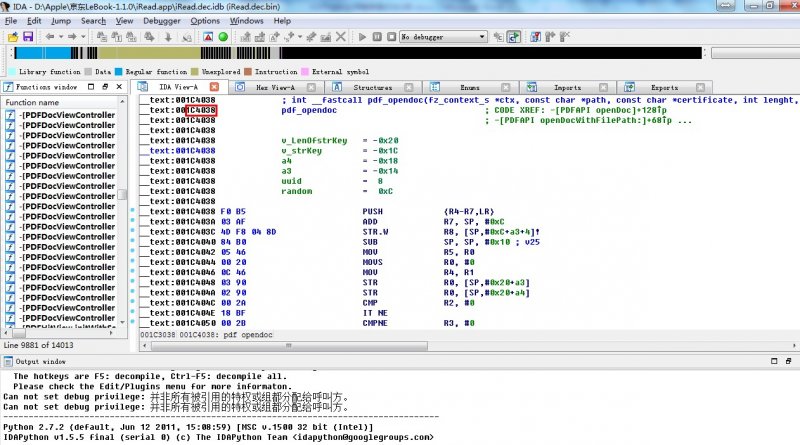Open the Jump menu

(x=61, y=21)
